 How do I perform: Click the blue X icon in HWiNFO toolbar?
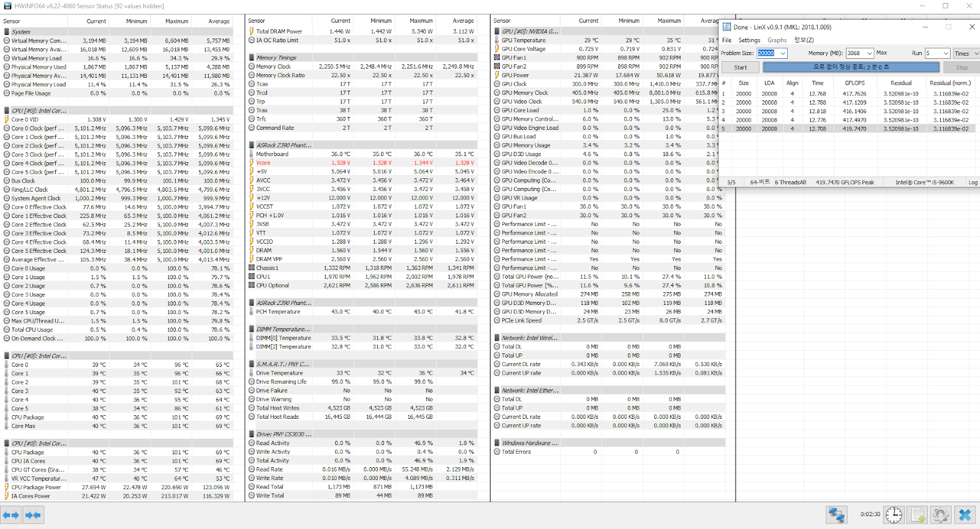point(965,515)
